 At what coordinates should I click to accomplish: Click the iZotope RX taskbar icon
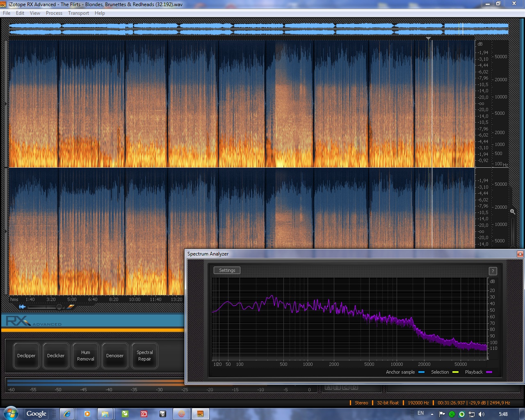(x=200, y=414)
